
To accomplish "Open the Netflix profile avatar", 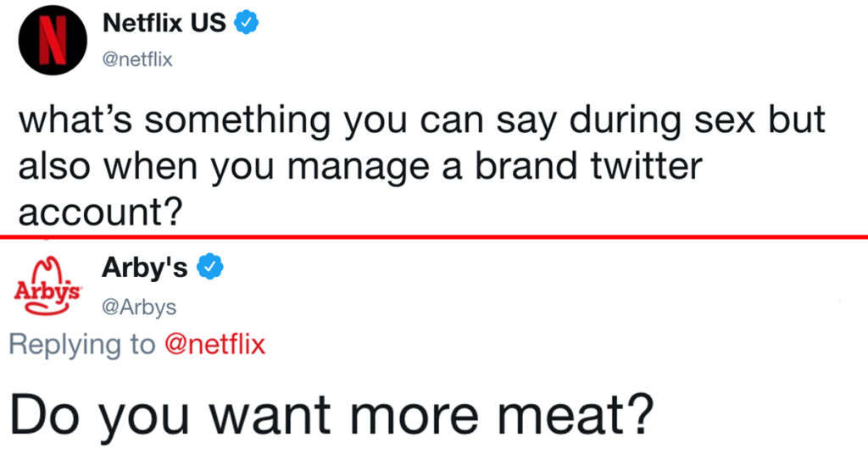I will (x=53, y=41).
